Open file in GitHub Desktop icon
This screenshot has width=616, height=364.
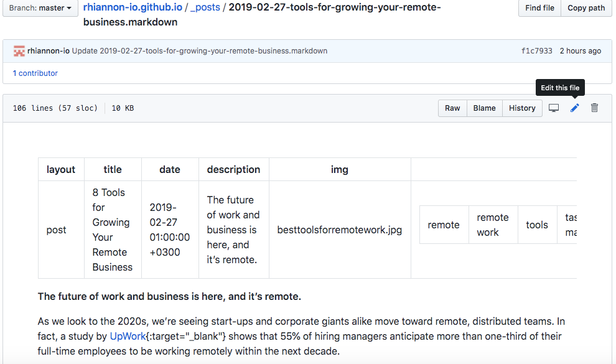(554, 108)
